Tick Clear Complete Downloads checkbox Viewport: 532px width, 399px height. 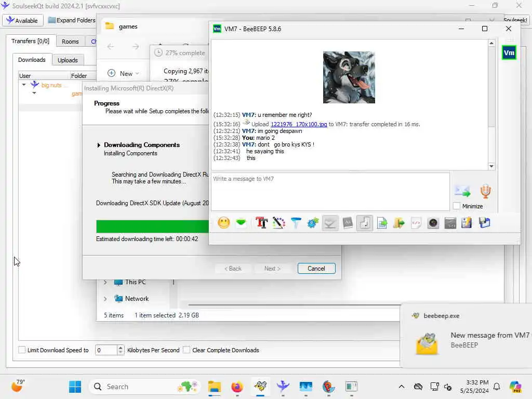187,350
